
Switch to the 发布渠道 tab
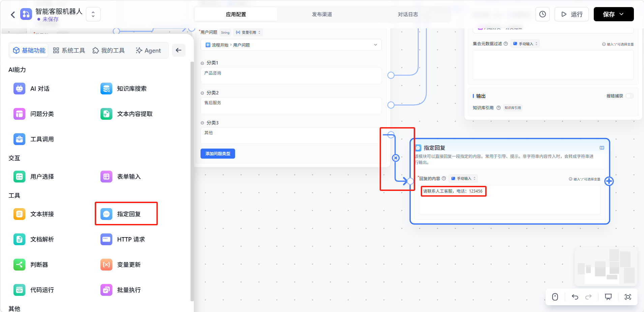pyautogui.click(x=322, y=14)
